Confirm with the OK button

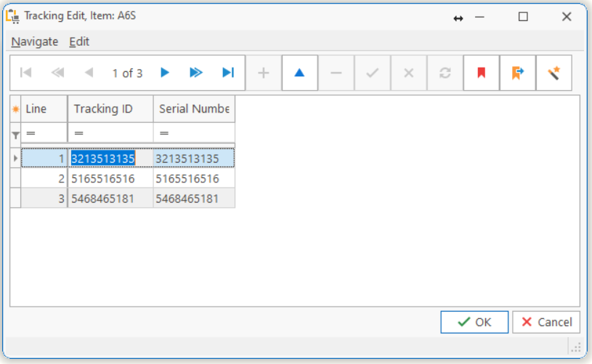click(x=474, y=322)
